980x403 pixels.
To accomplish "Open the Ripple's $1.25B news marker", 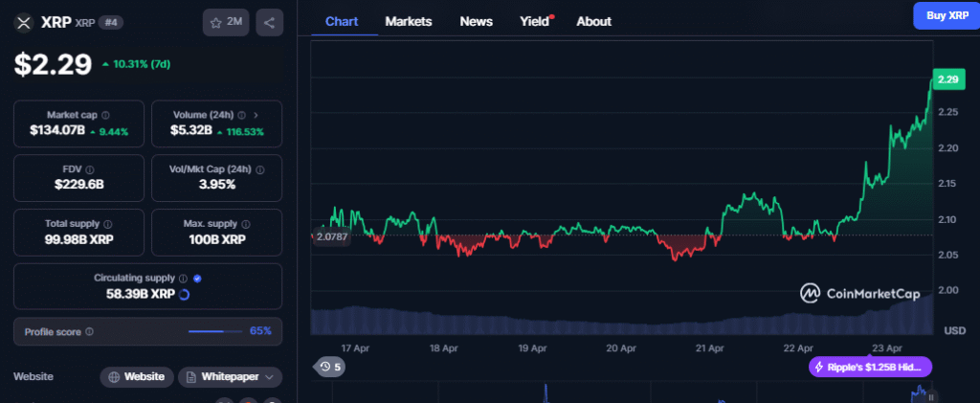I will tap(869, 367).
